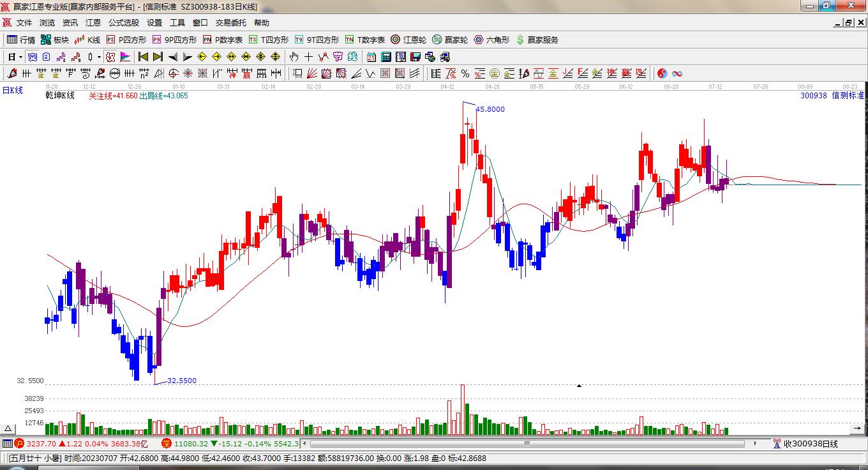Click the red crosshair target icon
This screenshot has width=868, height=470.
(x=173, y=73)
